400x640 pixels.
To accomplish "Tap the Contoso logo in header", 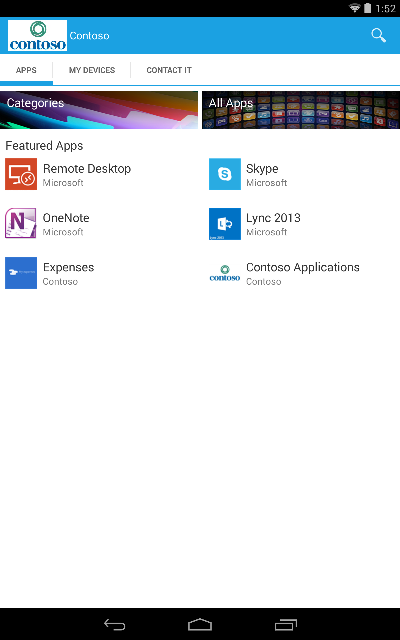I will [37, 36].
